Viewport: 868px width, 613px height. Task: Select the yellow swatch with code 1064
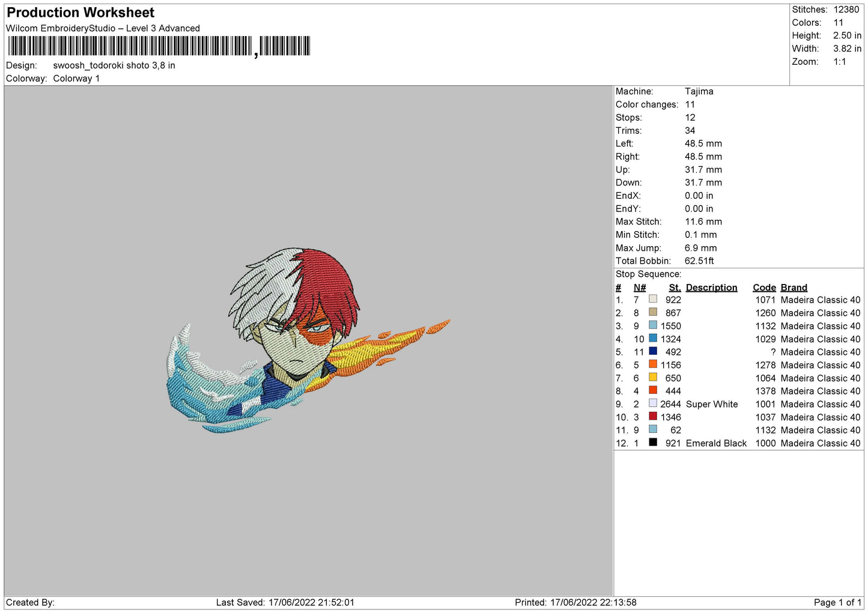click(x=653, y=378)
